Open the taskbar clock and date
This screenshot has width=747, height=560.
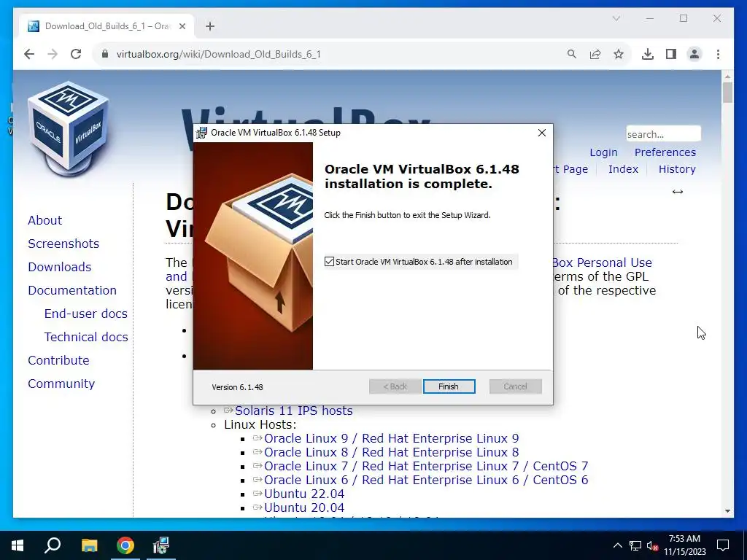[684, 545]
